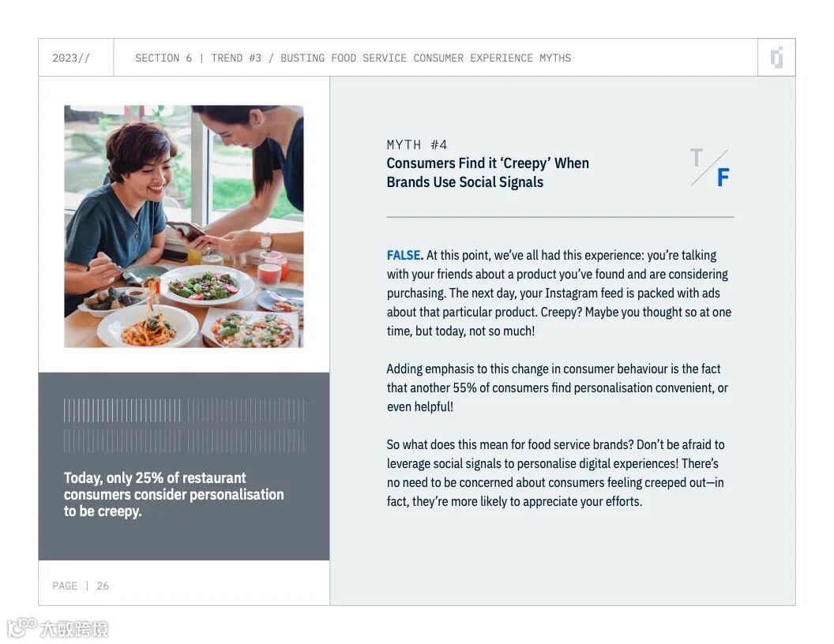
Task: Click the PAGE | 26 footer label
Action: 81,586
